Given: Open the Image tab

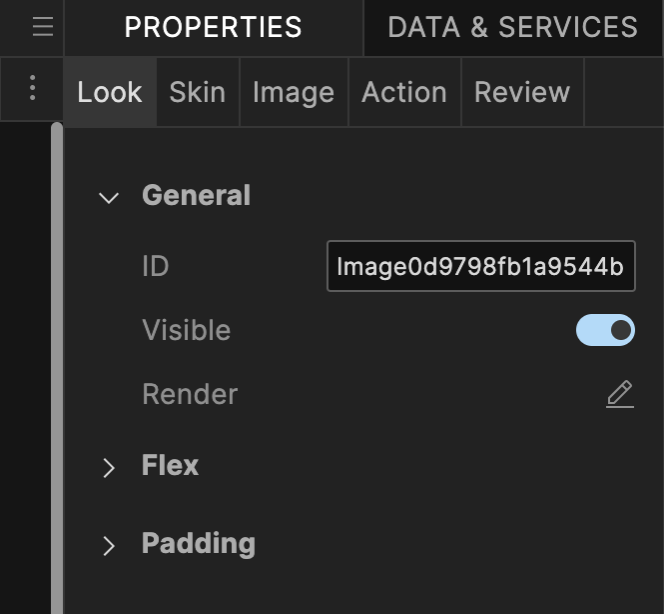Looking at the screenshot, I should pos(293,92).
